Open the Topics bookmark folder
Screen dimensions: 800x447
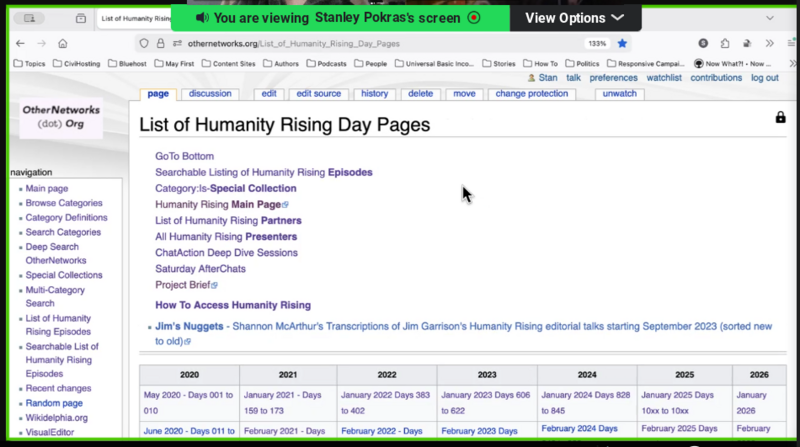30,64
